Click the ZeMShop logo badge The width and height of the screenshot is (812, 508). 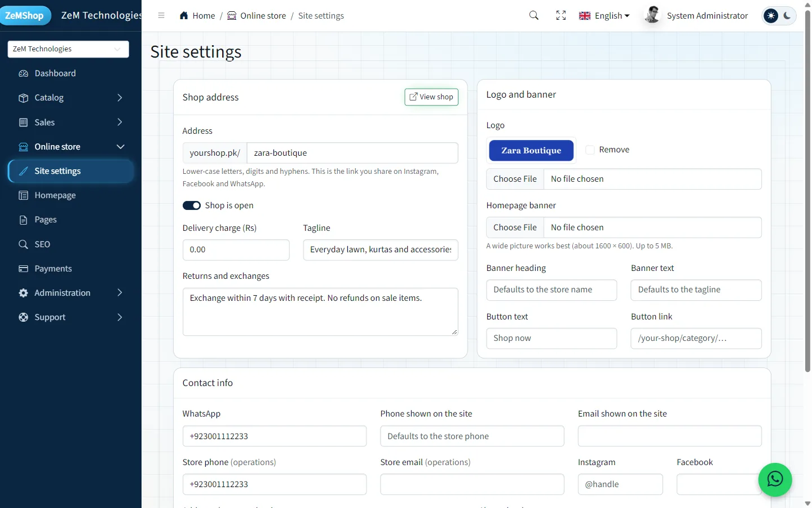[25, 15]
